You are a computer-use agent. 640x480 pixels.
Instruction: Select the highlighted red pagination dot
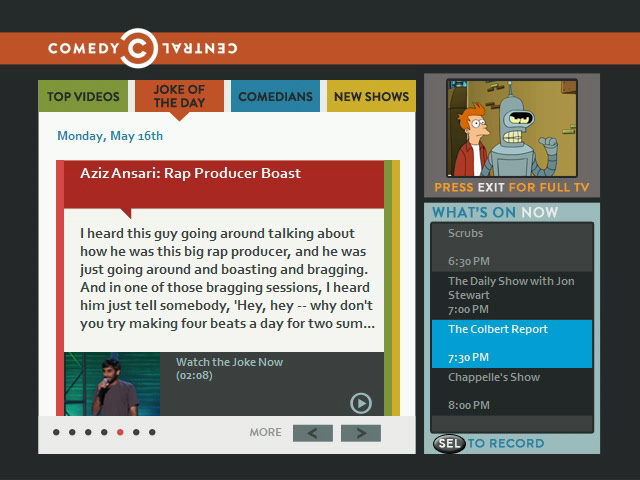coord(120,433)
